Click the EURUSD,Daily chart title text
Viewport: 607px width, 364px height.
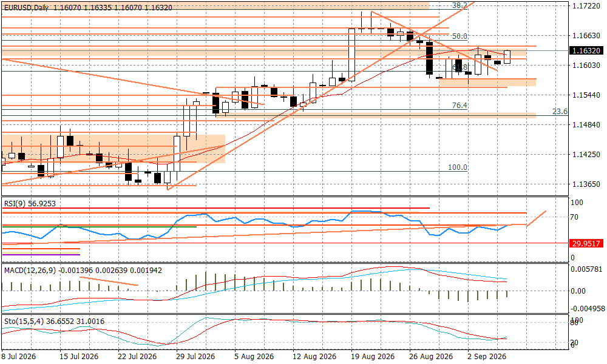[x=27, y=7]
